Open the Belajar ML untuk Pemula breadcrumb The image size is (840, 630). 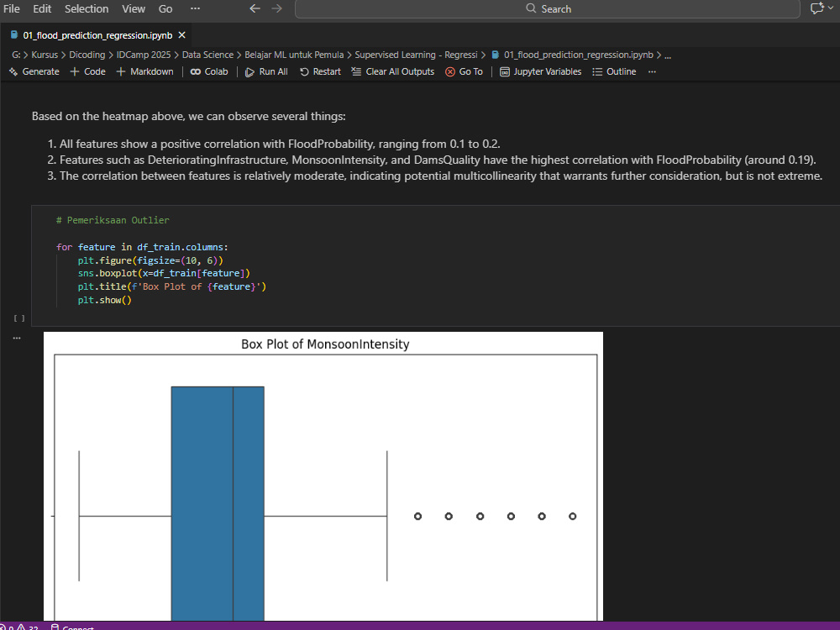click(x=294, y=55)
